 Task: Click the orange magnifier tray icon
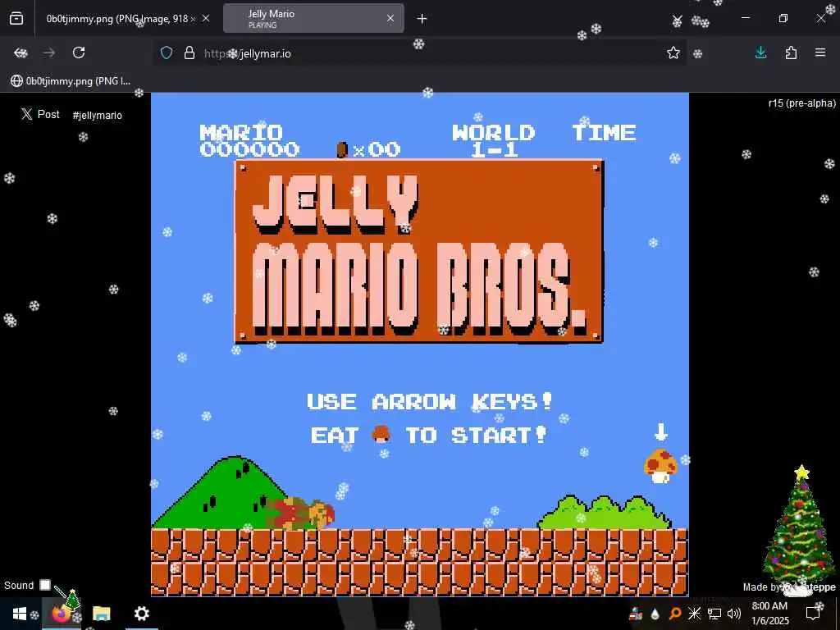click(x=675, y=614)
